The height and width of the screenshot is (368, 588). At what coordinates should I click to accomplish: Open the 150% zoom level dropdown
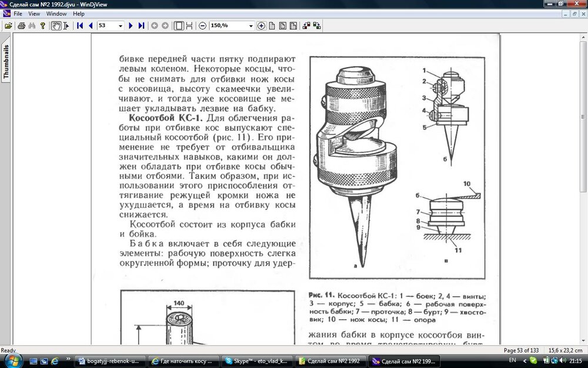coord(251,25)
